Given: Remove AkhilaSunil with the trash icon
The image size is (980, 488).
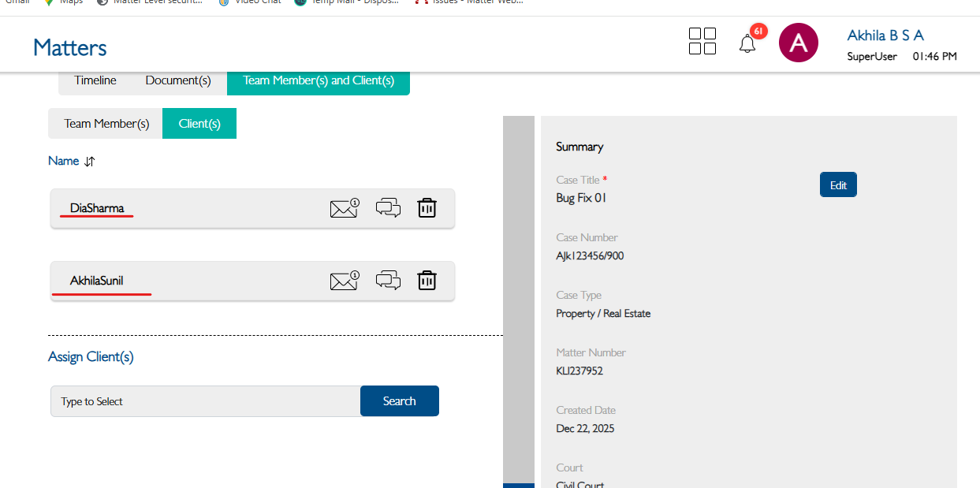Looking at the screenshot, I should coord(427,281).
